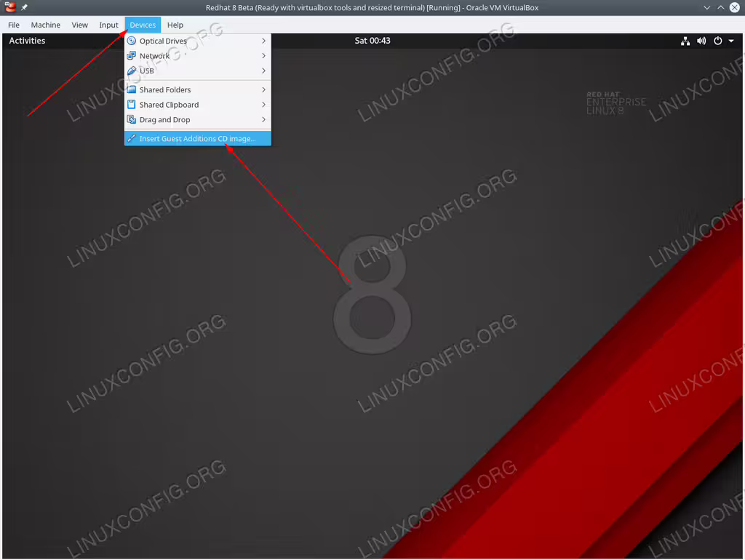Open the GNOME system menu arrow
The image size is (745, 560).
coord(731,41)
